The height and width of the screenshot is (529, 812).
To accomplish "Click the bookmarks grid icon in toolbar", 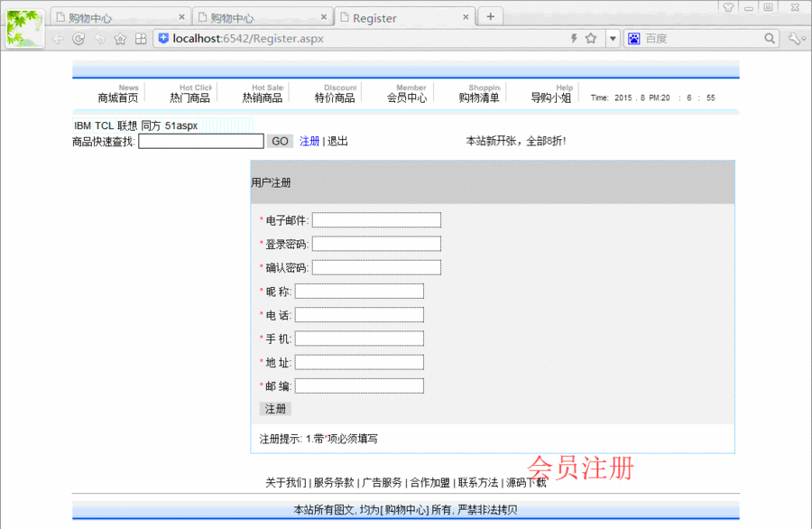I will coord(142,39).
